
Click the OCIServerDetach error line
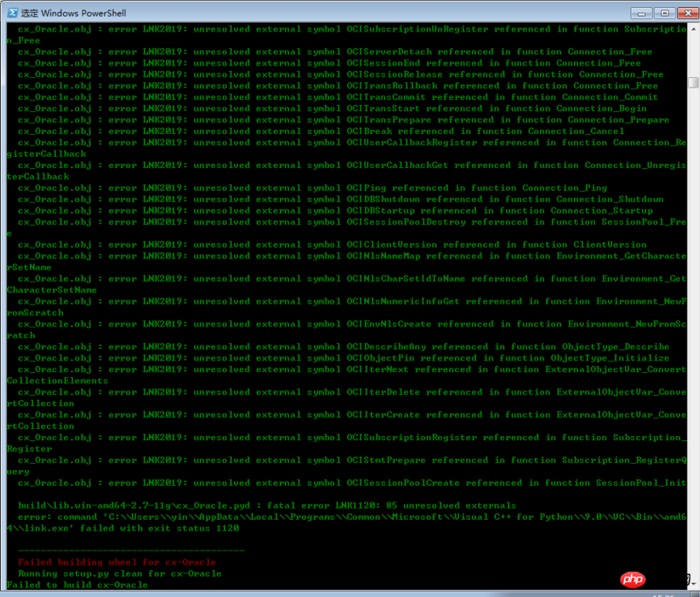[x=335, y=52]
